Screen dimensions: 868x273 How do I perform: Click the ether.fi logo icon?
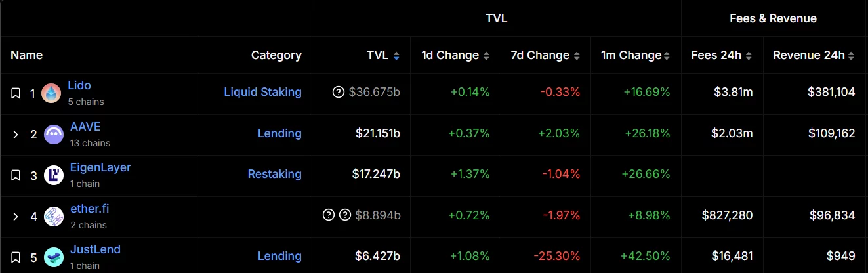(x=54, y=216)
